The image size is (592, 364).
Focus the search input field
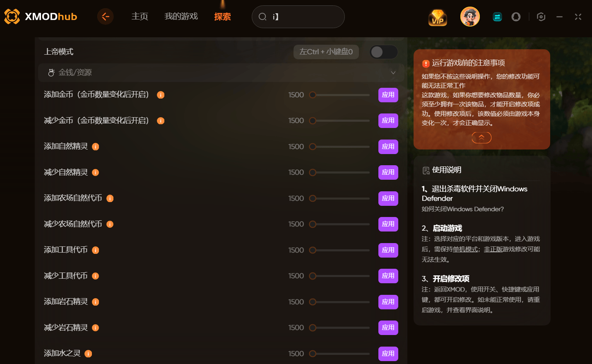(298, 17)
